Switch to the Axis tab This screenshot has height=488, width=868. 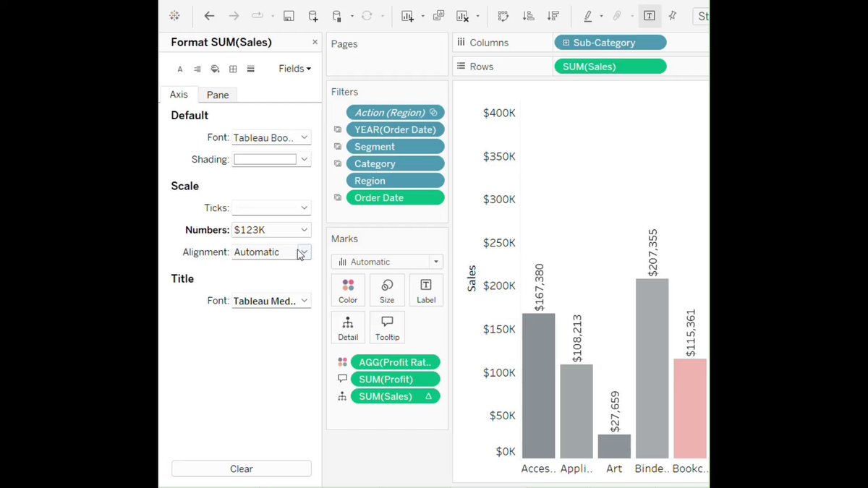pos(179,95)
